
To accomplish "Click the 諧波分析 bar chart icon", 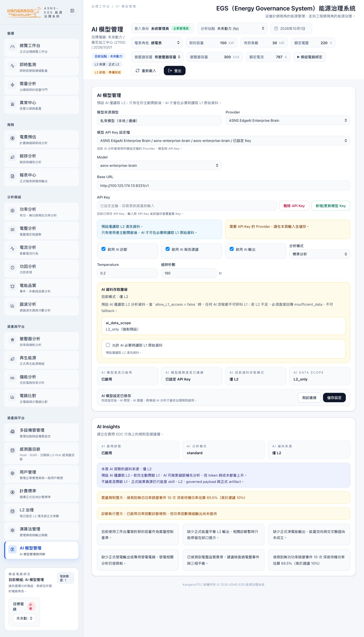I will tap(12, 306).
